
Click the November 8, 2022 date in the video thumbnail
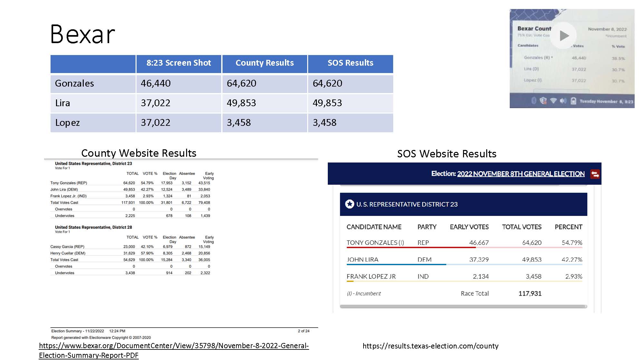[x=607, y=29]
